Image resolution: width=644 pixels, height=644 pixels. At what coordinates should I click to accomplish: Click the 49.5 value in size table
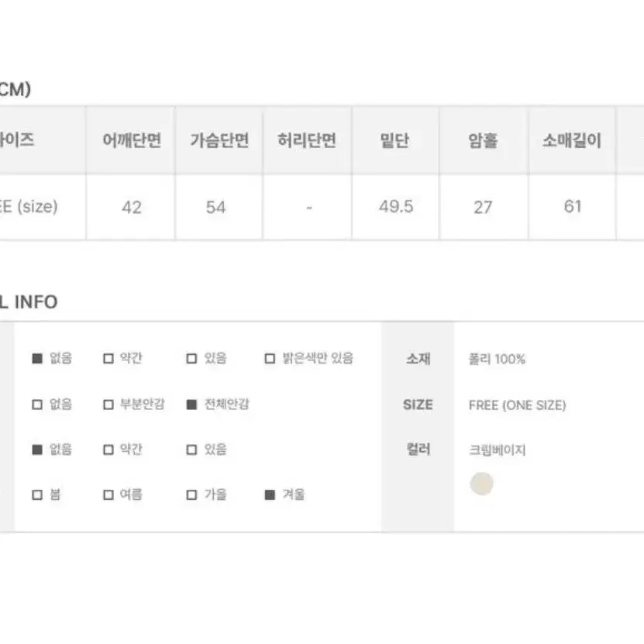point(396,207)
